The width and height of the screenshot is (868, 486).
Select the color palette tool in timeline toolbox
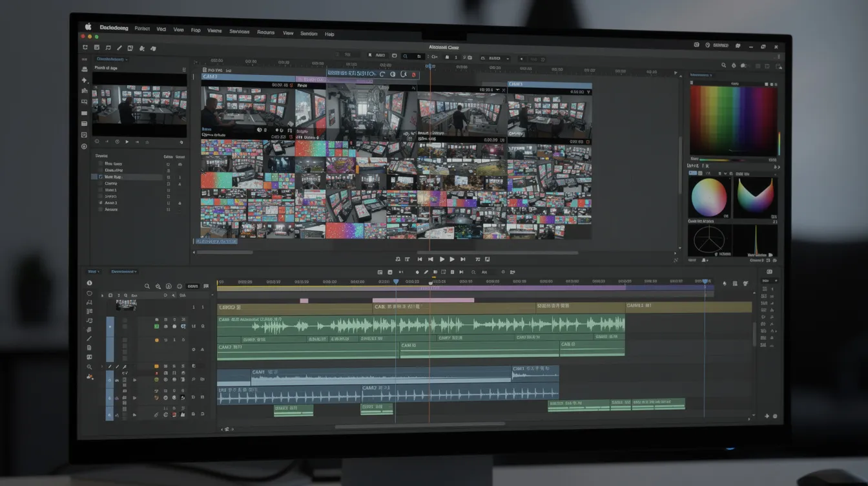[x=89, y=375]
